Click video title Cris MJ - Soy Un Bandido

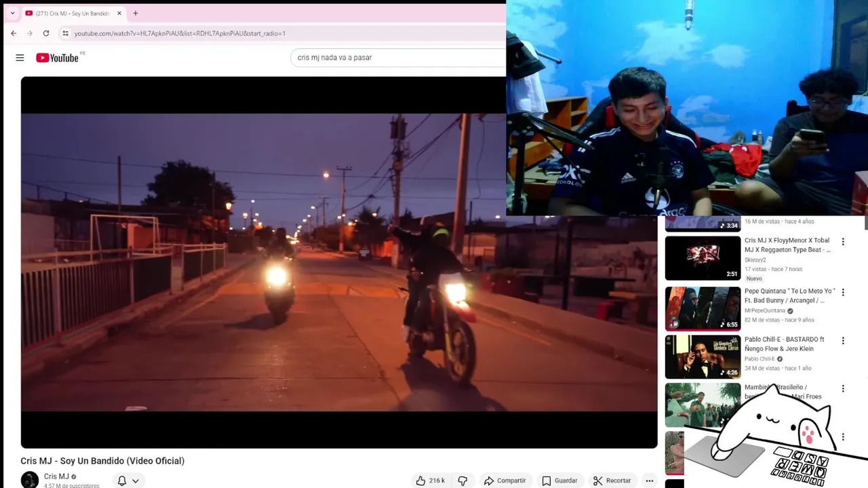(x=102, y=461)
